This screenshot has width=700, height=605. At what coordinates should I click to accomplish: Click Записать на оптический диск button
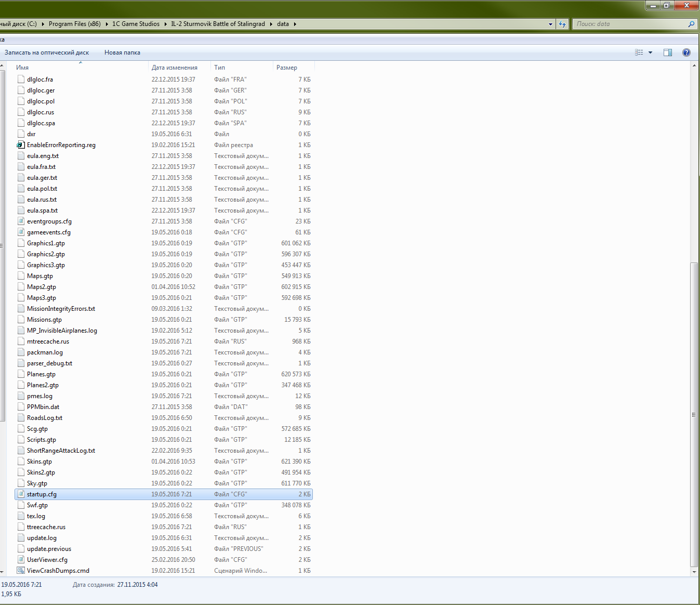47,52
